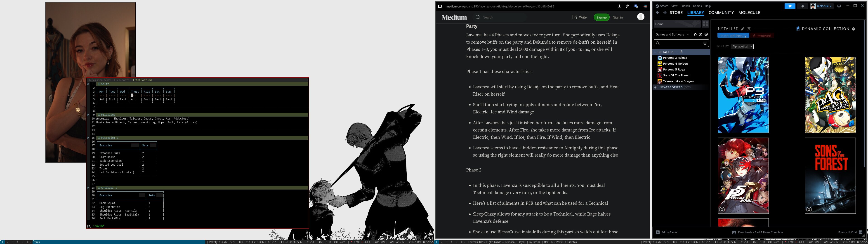868x244 pixels.
Task: Click the Firefox downloads arrow icon
Action: pyautogui.click(x=619, y=6)
